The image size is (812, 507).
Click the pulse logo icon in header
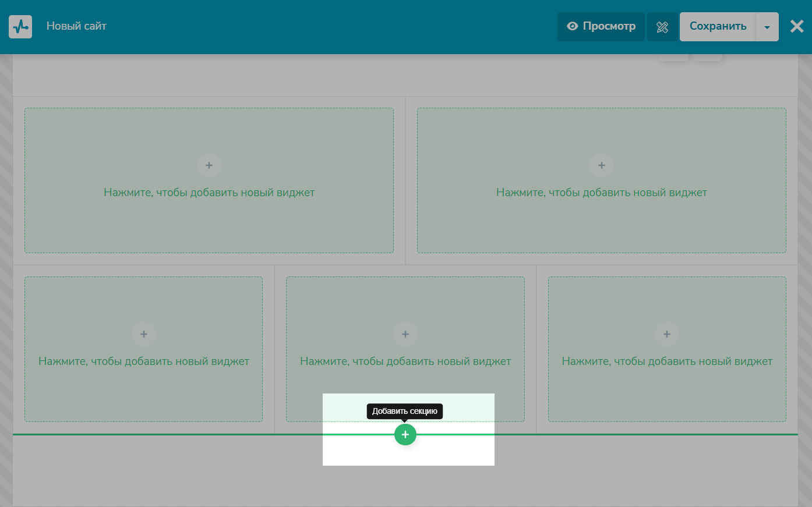(20, 27)
